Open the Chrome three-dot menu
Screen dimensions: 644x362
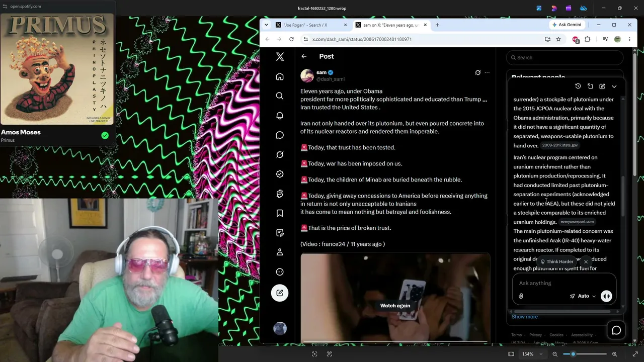(x=629, y=39)
